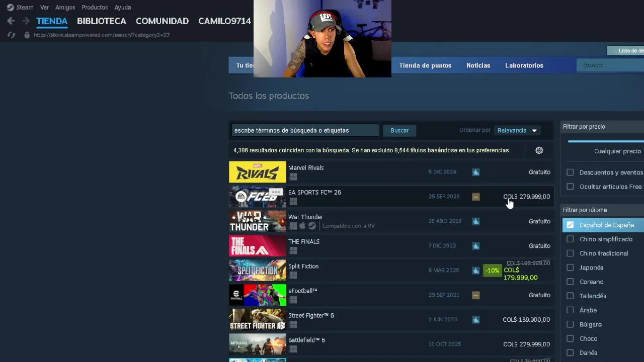
Task: Click Windows icon under Split Fiction
Action: (293, 275)
